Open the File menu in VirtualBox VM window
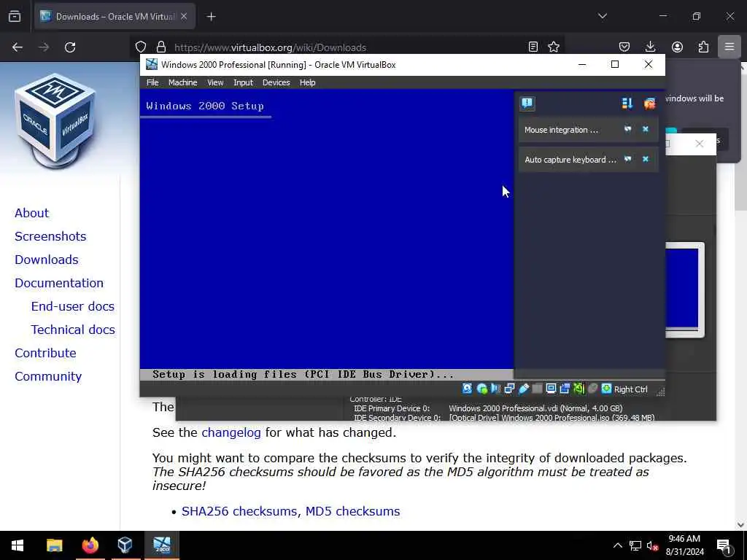This screenshot has width=747, height=560. (152, 82)
